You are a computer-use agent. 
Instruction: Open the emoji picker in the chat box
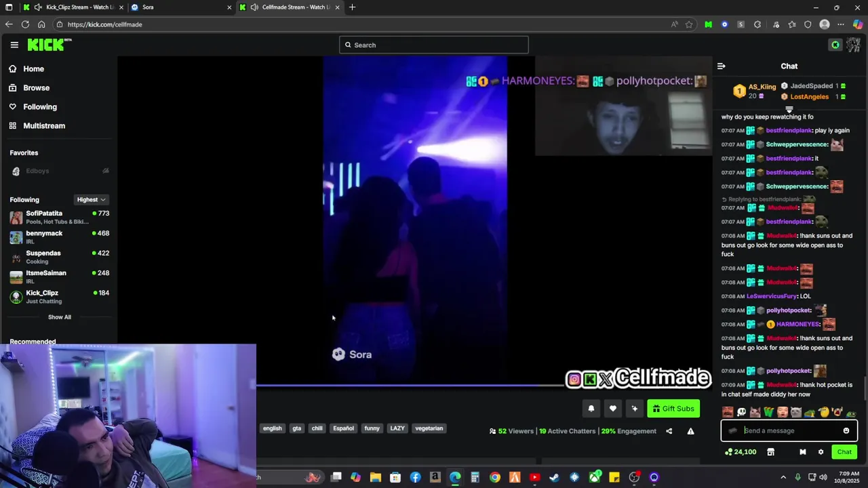pos(846,430)
